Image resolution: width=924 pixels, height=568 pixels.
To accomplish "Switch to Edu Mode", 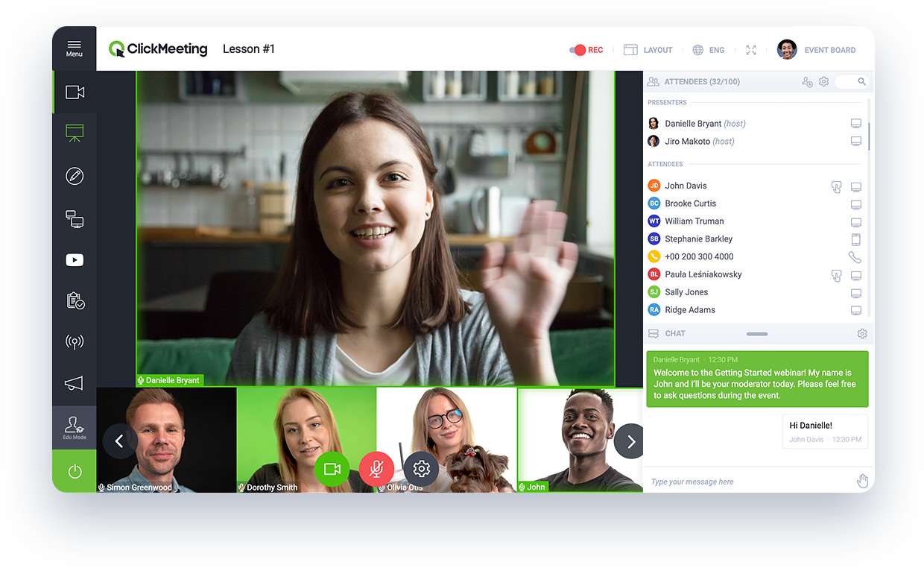I will [75, 428].
